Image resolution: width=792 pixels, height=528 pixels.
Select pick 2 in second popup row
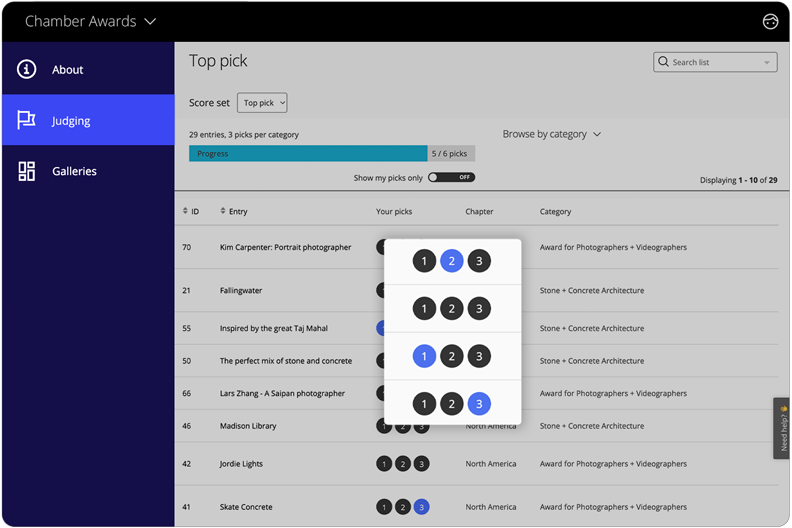click(x=452, y=309)
